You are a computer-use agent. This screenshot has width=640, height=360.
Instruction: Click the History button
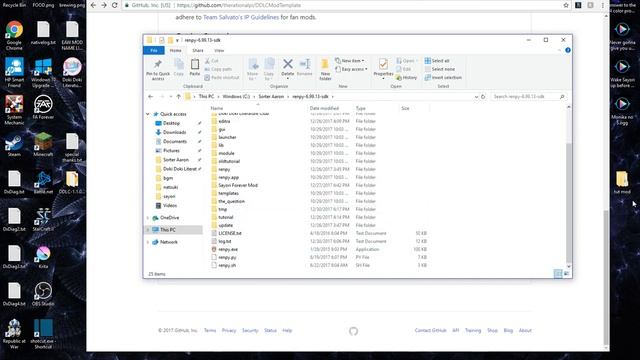[407, 78]
